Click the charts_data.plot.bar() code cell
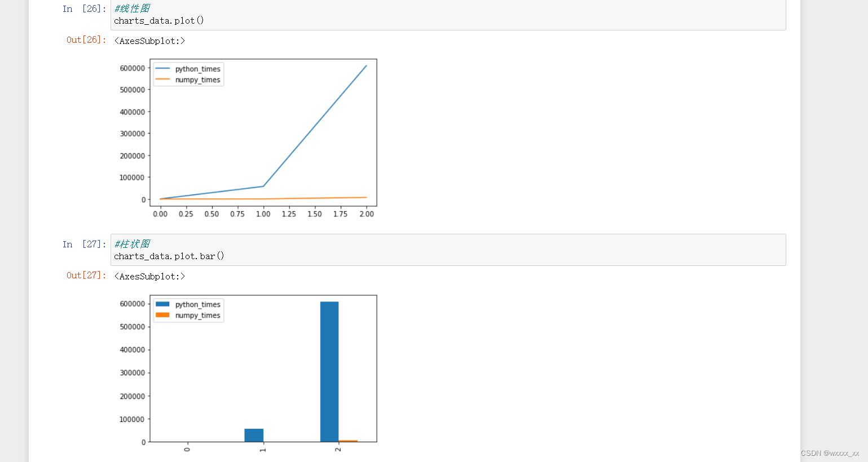 tap(448, 250)
